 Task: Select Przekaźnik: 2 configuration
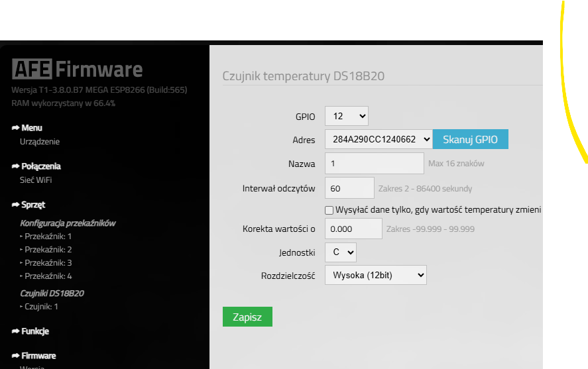pyautogui.click(x=48, y=250)
